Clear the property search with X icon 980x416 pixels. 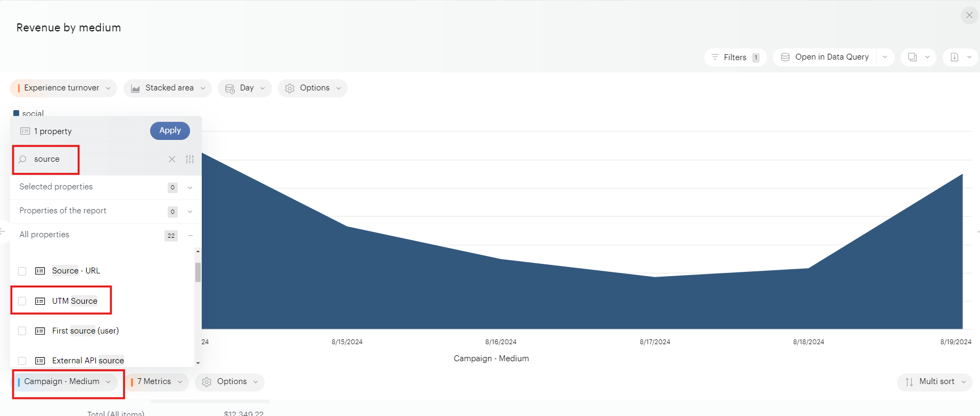click(172, 159)
